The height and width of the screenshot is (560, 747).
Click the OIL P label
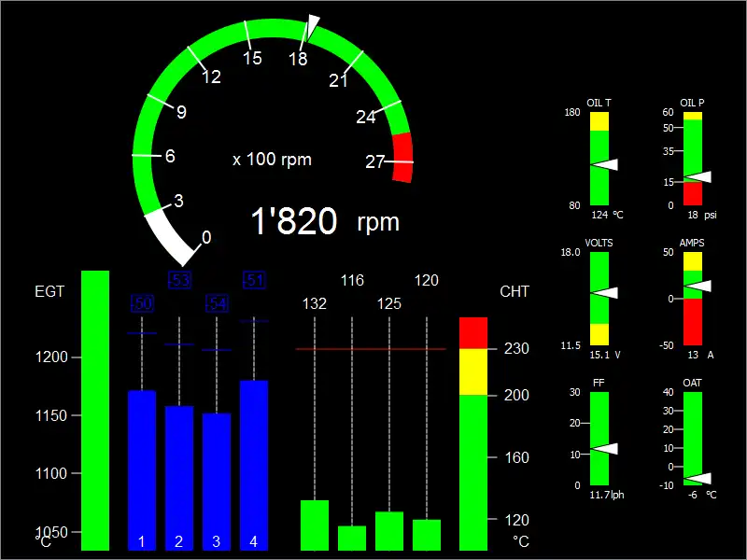pyautogui.click(x=692, y=103)
